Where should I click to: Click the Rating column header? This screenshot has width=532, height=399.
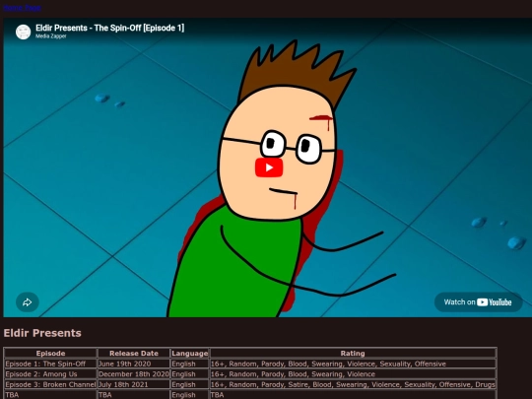point(353,354)
